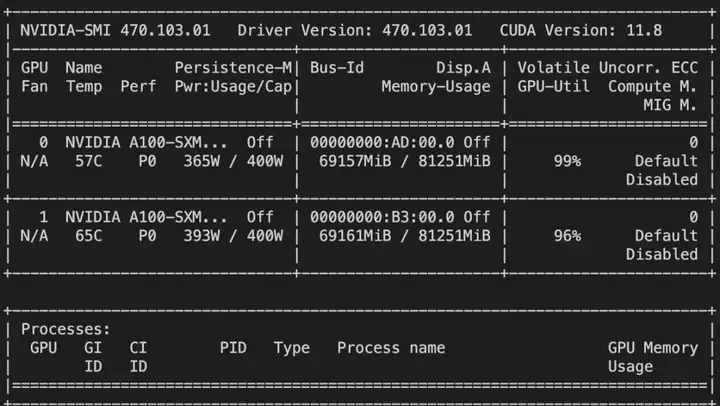Click the 57C temperature reading of GPU 0
This screenshot has width=720, height=406.
[x=88, y=161]
